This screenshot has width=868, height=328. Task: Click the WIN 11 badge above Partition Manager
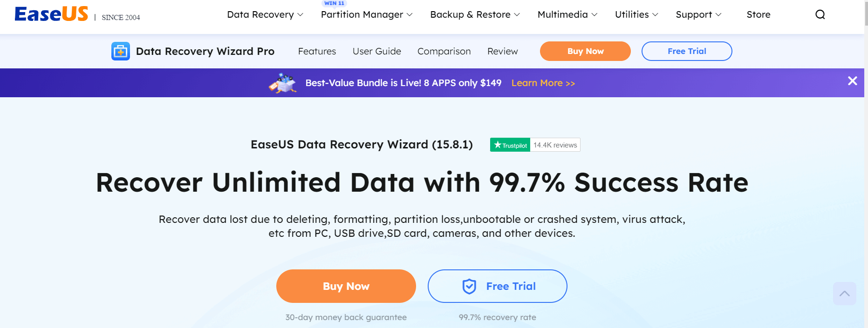[334, 3]
